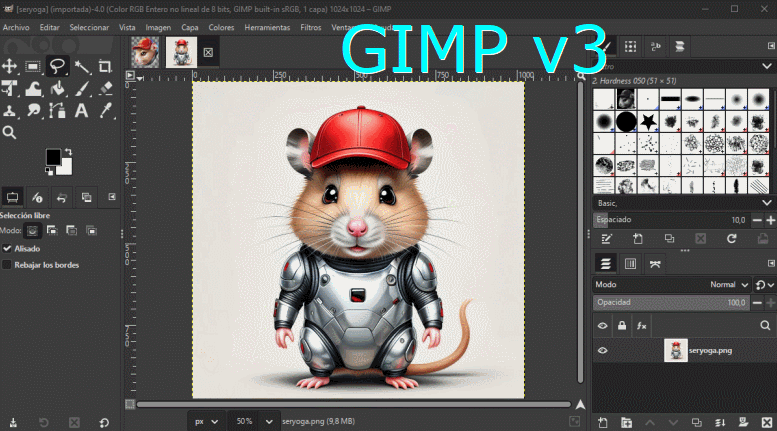Screen dimensions: 777x431
Task: Select the Paths tool
Action: tap(57, 110)
